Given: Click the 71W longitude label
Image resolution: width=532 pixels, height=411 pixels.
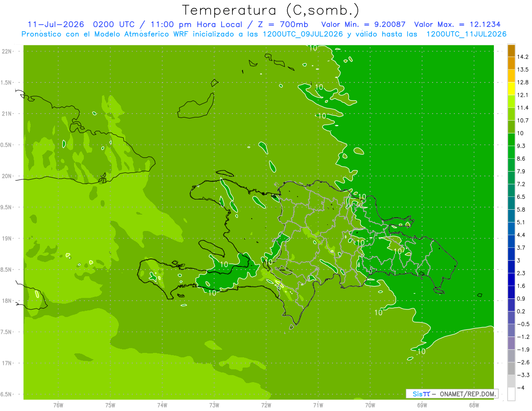Looking at the screenshot, I should 318,405.
